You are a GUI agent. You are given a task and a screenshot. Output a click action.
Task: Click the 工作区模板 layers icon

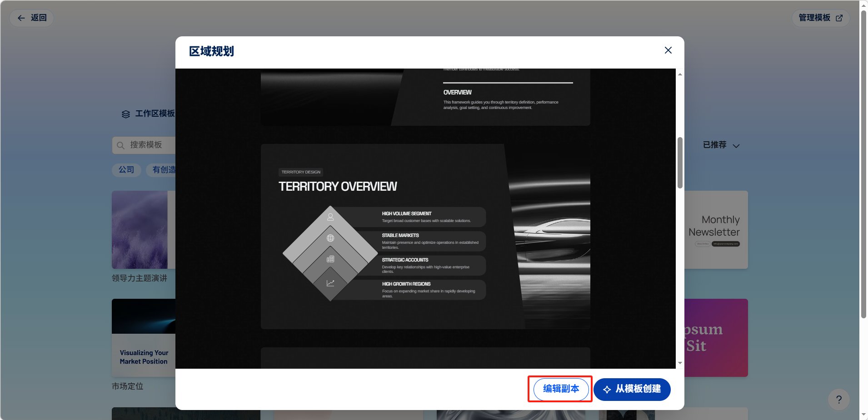tap(126, 114)
